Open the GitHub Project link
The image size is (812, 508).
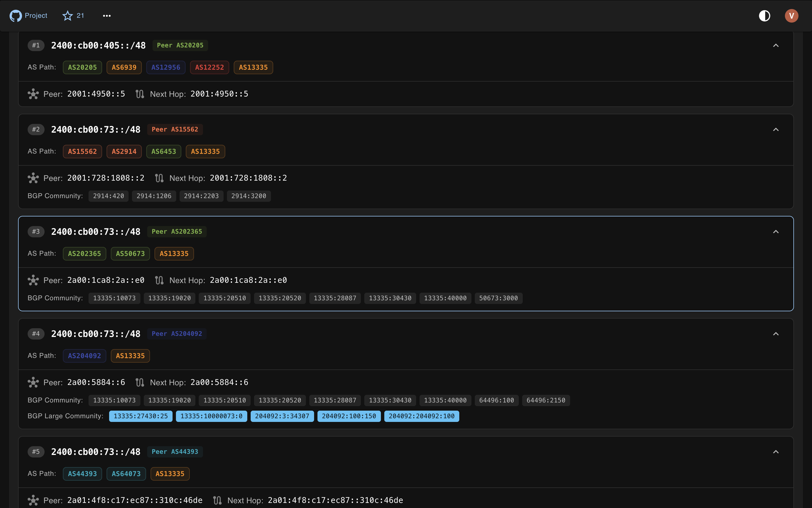coord(28,16)
